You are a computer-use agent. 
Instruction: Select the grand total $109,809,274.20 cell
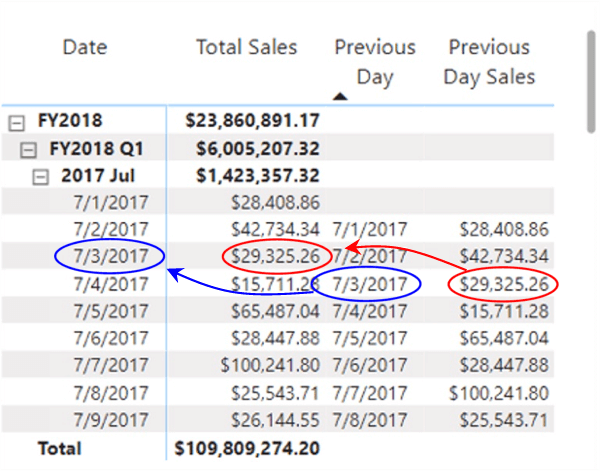click(x=247, y=448)
